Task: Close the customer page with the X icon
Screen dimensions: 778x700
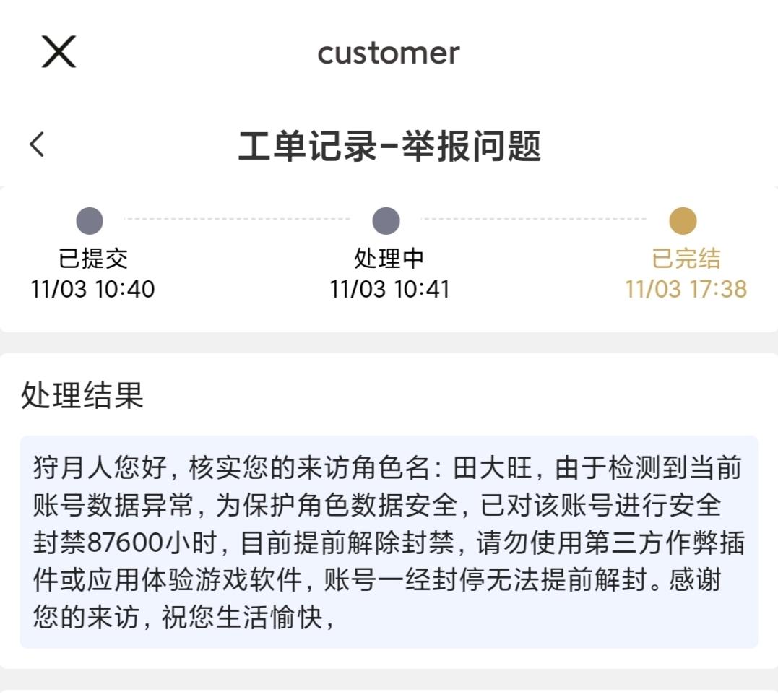Action: [x=59, y=52]
